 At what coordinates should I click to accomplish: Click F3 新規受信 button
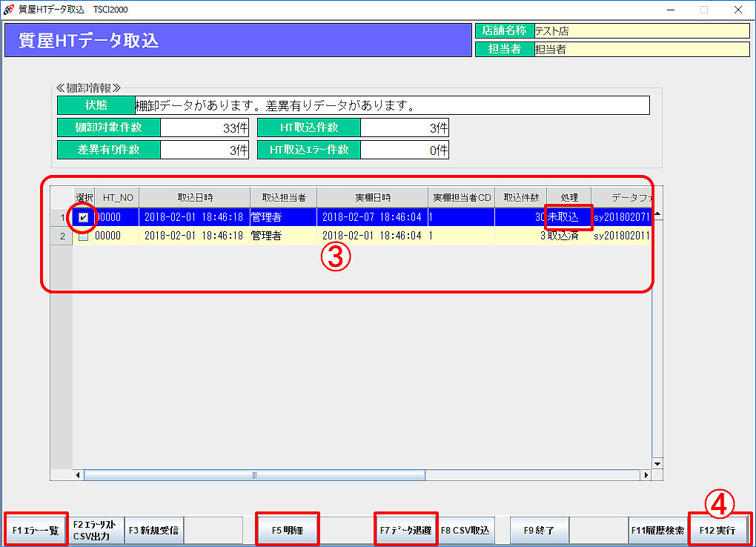[153, 531]
